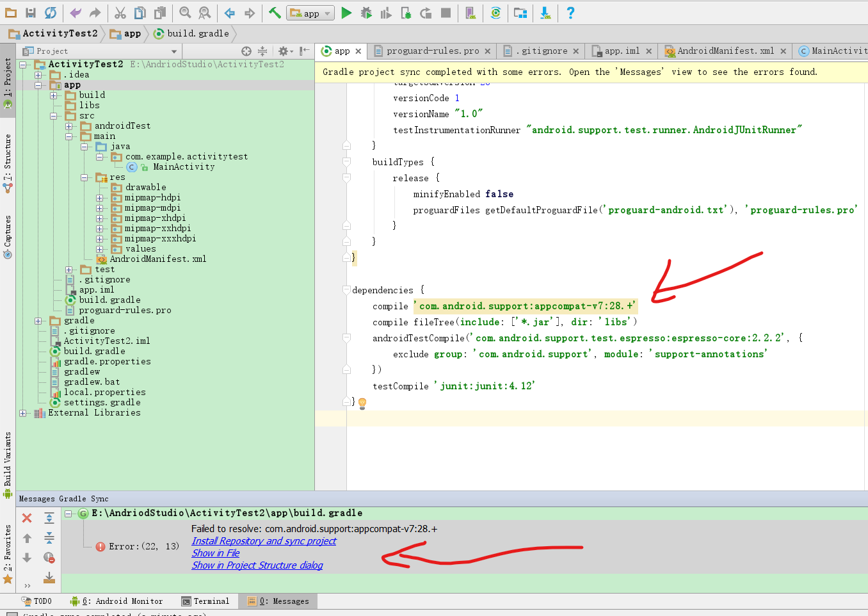Screen dimensions: 868x616
Task: Open Project Structure toolbar icon
Action: pos(520,13)
